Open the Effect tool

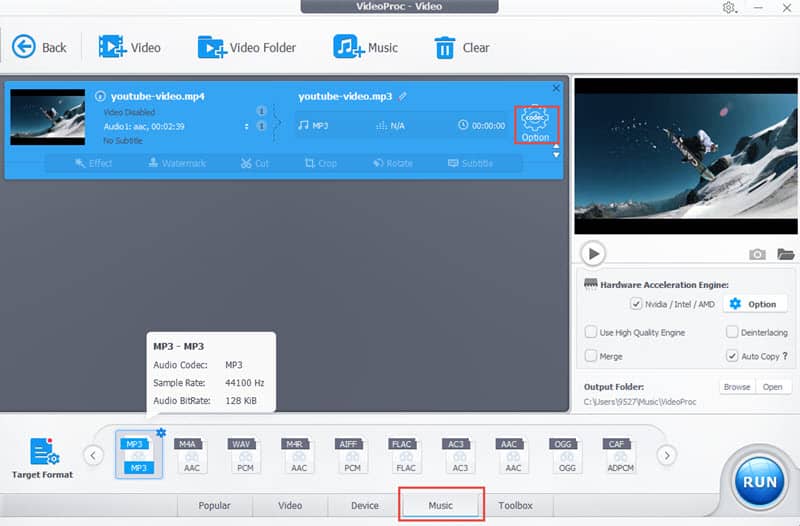(x=93, y=163)
